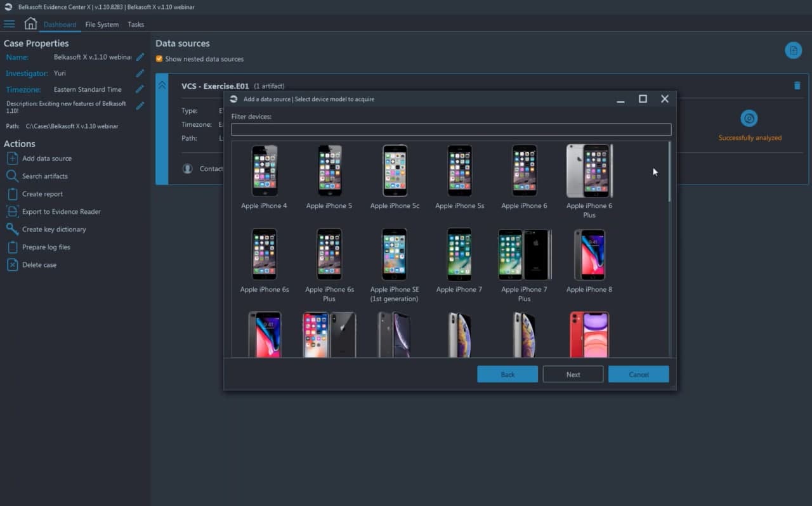Open the File System tab
The height and width of the screenshot is (506, 812).
102,25
